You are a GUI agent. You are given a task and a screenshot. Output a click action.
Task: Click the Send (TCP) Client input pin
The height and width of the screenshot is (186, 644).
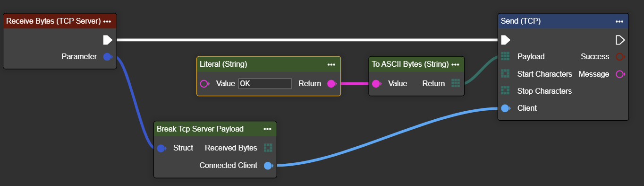505,108
